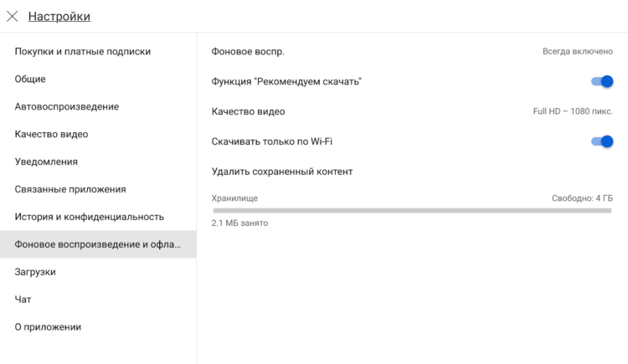The height and width of the screenshot is (364, 628).
Task: Click the storage usage bar
Action: [412, 211]
